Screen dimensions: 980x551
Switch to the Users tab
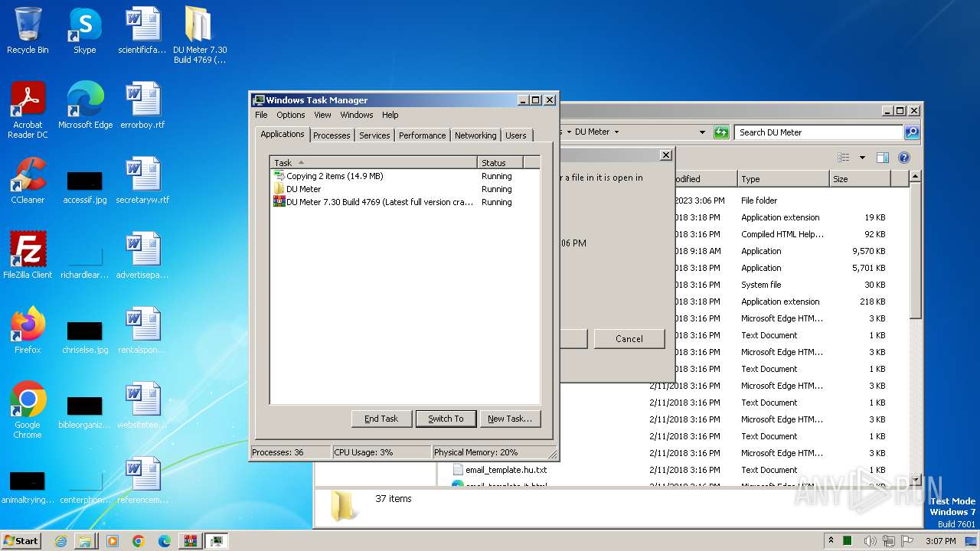point(516,135)
